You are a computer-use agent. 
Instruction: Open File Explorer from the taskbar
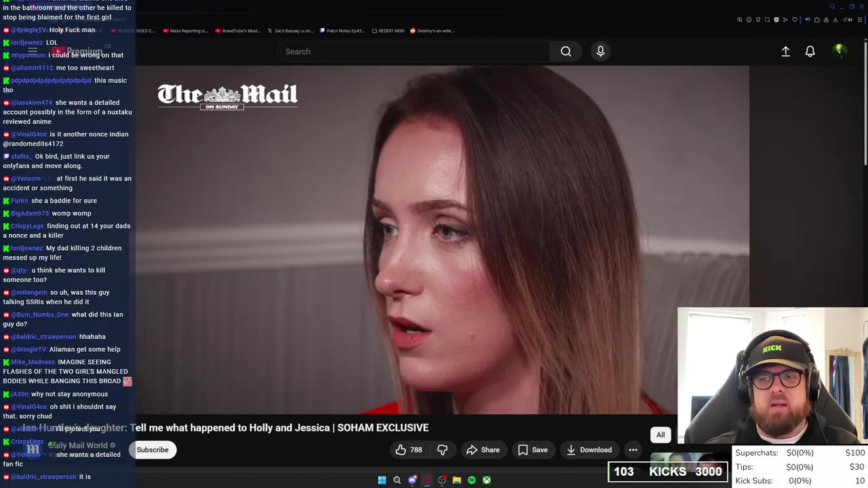click(457, 480)
